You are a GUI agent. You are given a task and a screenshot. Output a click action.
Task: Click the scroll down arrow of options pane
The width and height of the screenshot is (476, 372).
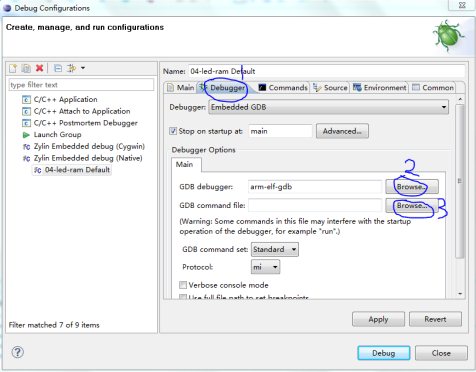(460, 294)
